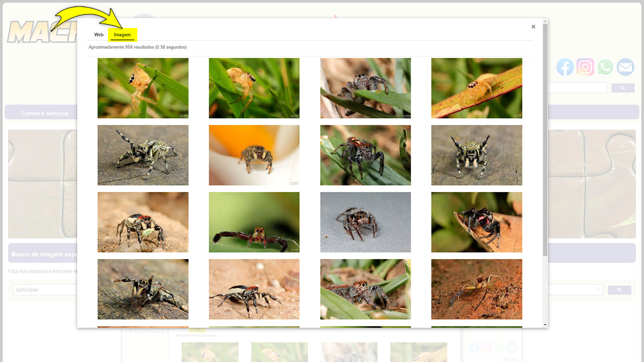Open the yellow spider on red-edged leaf photo

click(477, 88)
